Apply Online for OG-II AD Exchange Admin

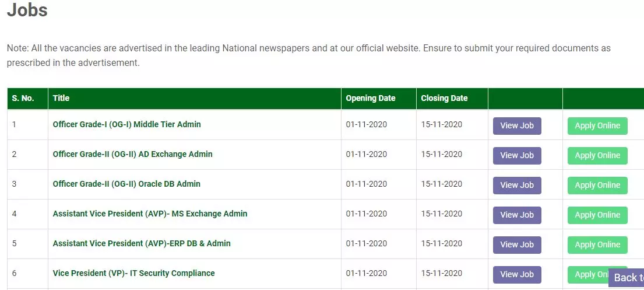[597, 155]
